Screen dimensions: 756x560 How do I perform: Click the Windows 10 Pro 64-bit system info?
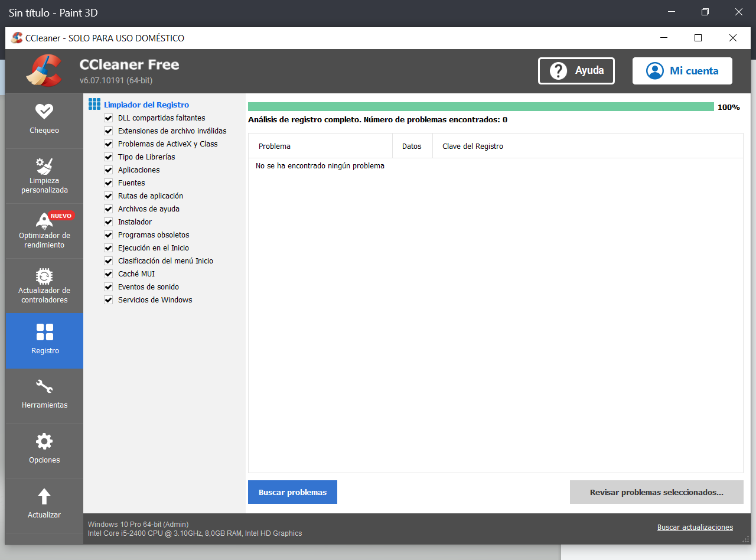click(138, 524)
